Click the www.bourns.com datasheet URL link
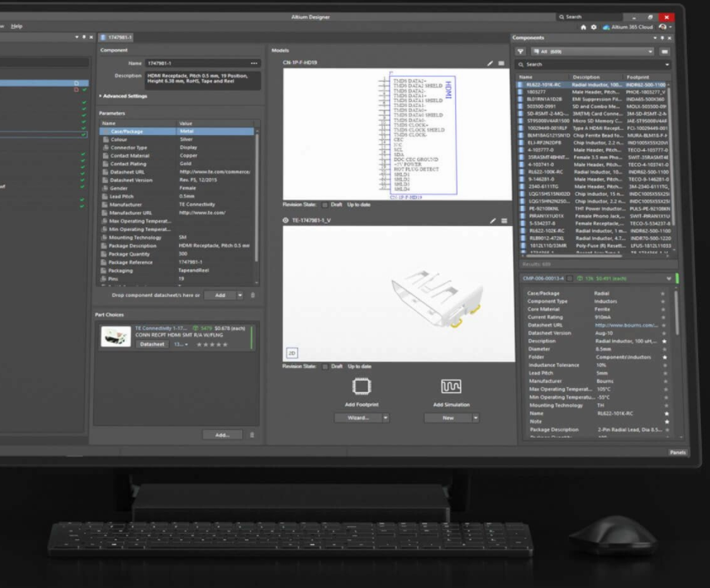The height and width of the screenshot is (588, 710). coord(626,325)
